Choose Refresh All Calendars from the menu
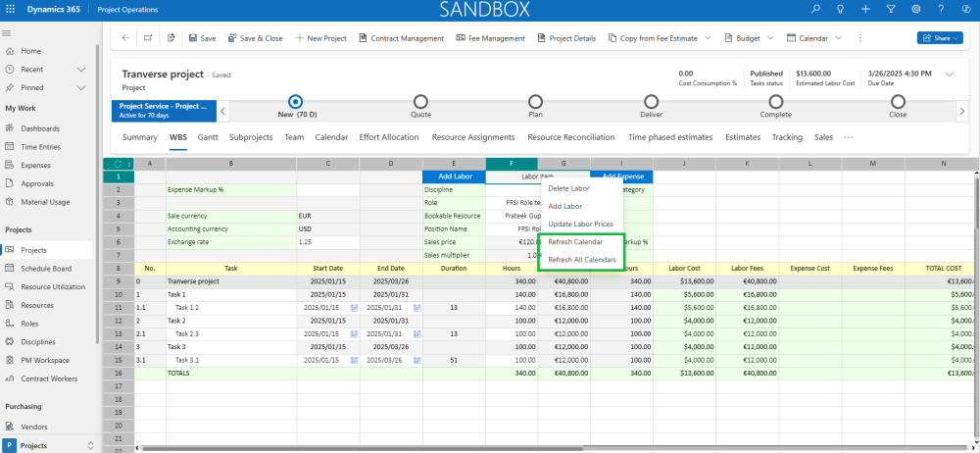Screen dimensions: 980x453 tap(580, 260)
